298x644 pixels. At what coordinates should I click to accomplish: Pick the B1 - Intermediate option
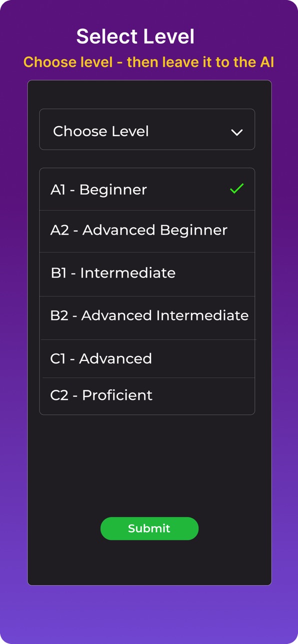coord(147,274)
